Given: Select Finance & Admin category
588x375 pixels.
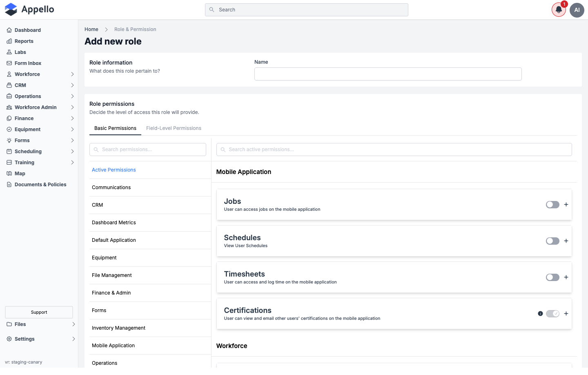Looking at the screenshot, I should click(x=150, y=293).
